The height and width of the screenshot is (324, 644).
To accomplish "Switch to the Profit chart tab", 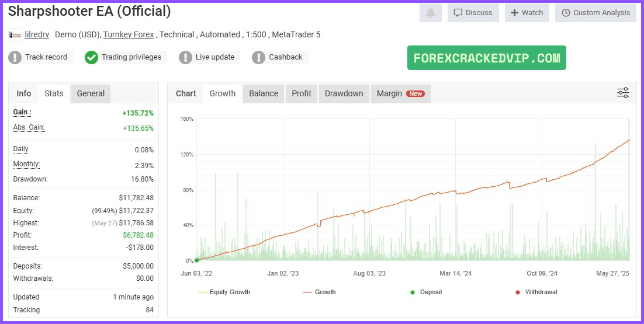I will point(302,93).
